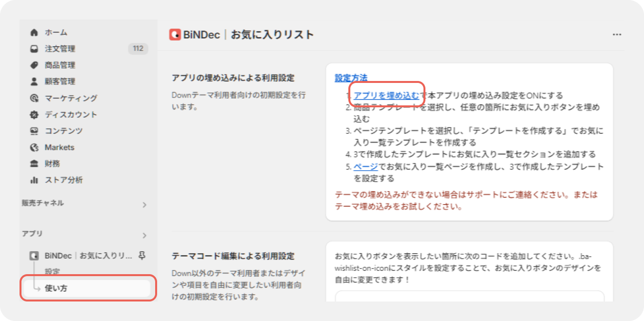Open Markets via its globe icon
The image size is (644, 321).
(34, 147)
